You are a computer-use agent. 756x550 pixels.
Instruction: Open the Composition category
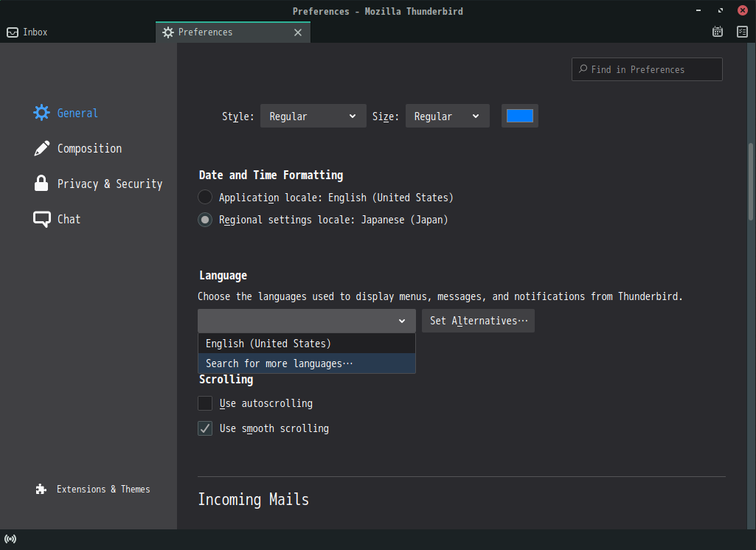click(x=90, y=148)
